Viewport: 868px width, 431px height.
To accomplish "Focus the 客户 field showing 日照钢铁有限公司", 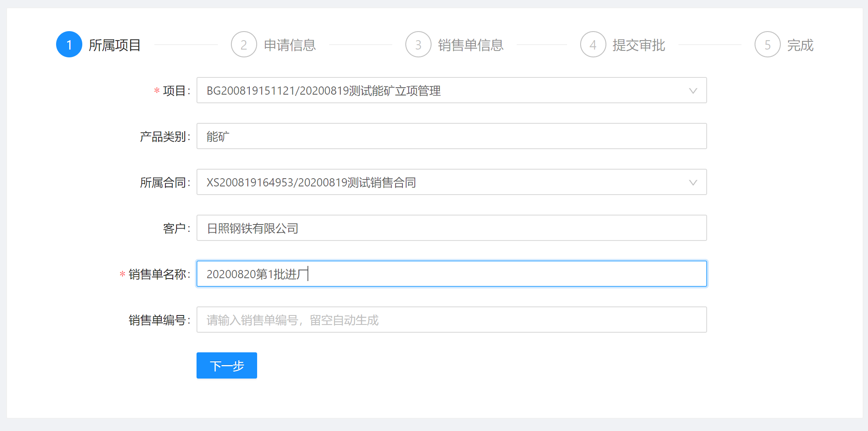I will point(452,228).
